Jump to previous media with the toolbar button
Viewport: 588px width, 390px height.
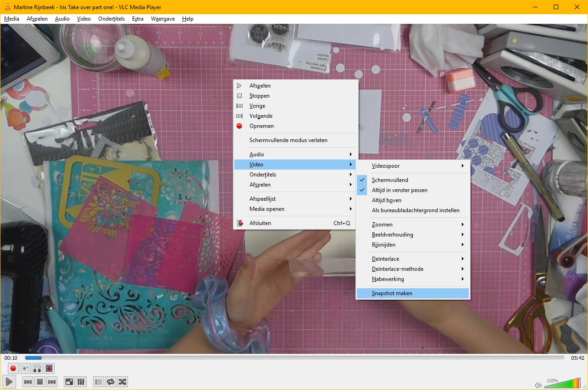[28, 382]
